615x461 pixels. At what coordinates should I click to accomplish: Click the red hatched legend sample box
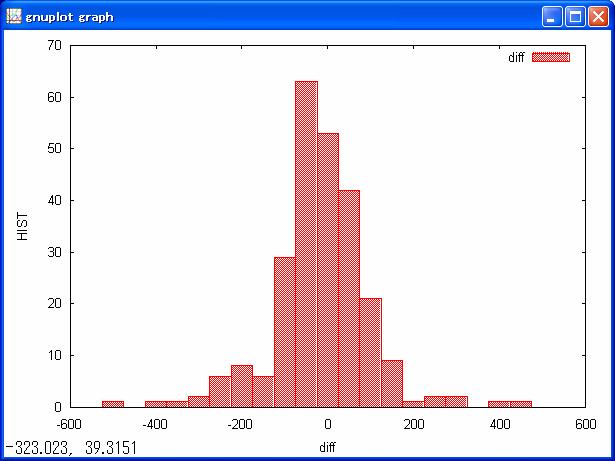[x=550, y=58]
